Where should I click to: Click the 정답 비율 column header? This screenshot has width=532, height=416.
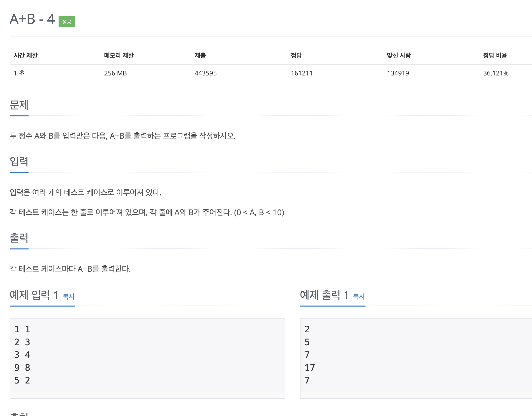point(495,55)
